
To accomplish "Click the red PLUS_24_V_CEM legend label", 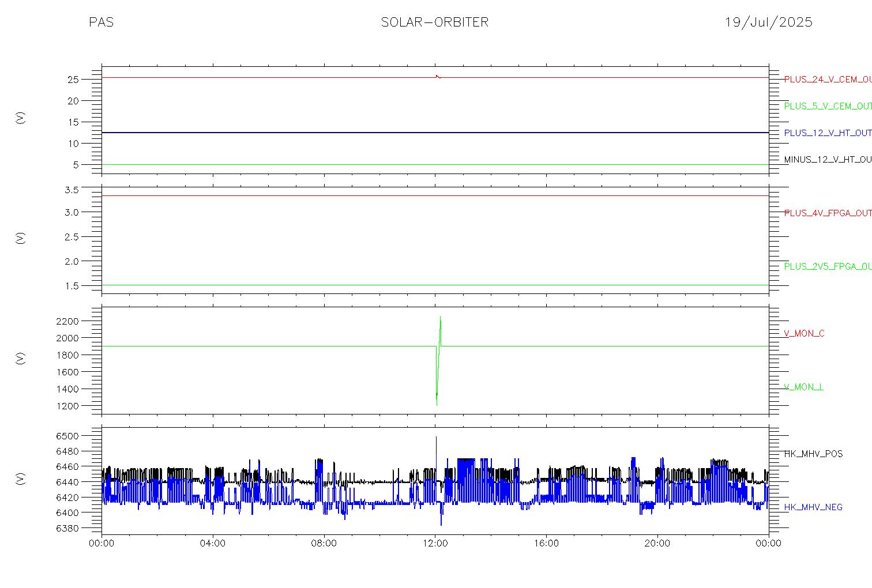I will click(x=828, y=80).
